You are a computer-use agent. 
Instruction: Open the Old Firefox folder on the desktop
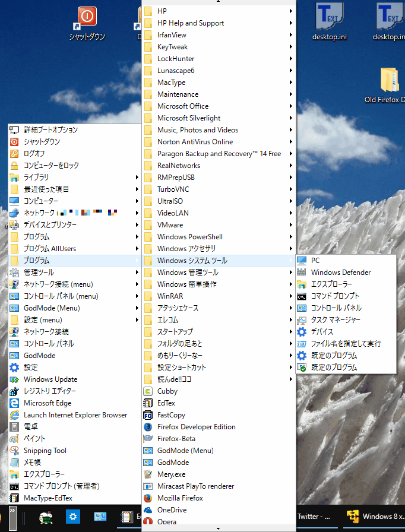390,80
